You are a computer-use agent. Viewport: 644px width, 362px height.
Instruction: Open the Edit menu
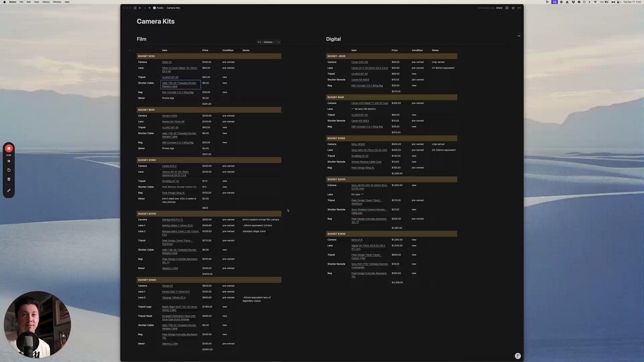tap(29, 2)
